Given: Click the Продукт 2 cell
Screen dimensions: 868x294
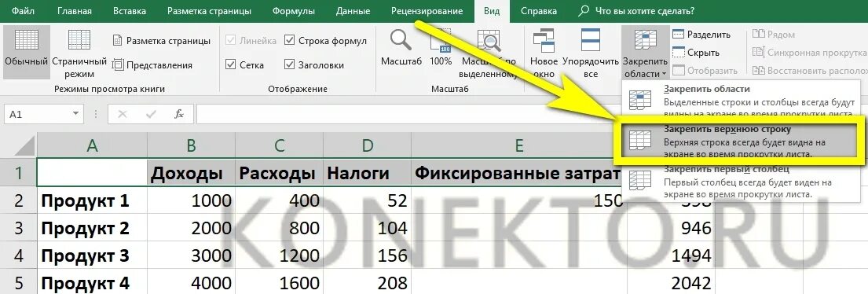Looking at the screenshot, I should coord(92,227).
